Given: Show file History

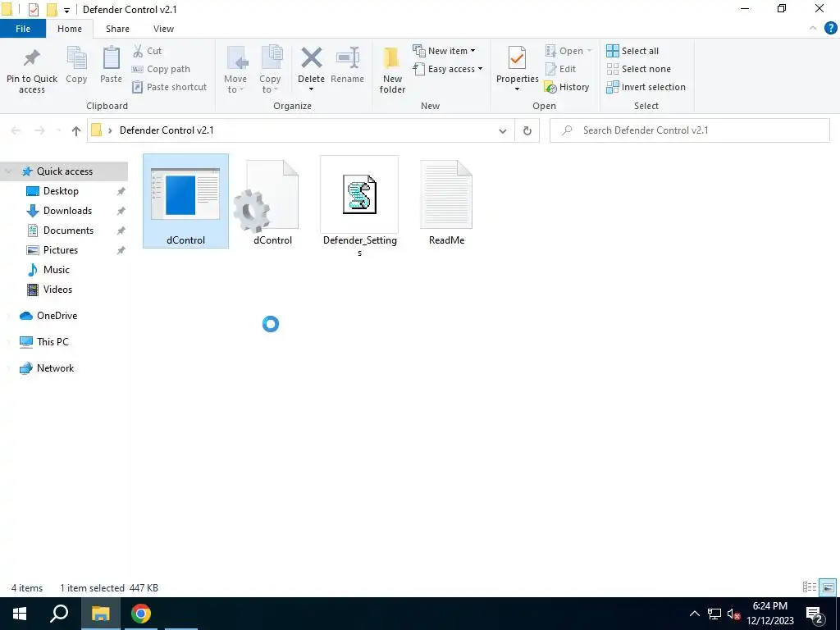Looking at the screenshot, I should [567, 87].
